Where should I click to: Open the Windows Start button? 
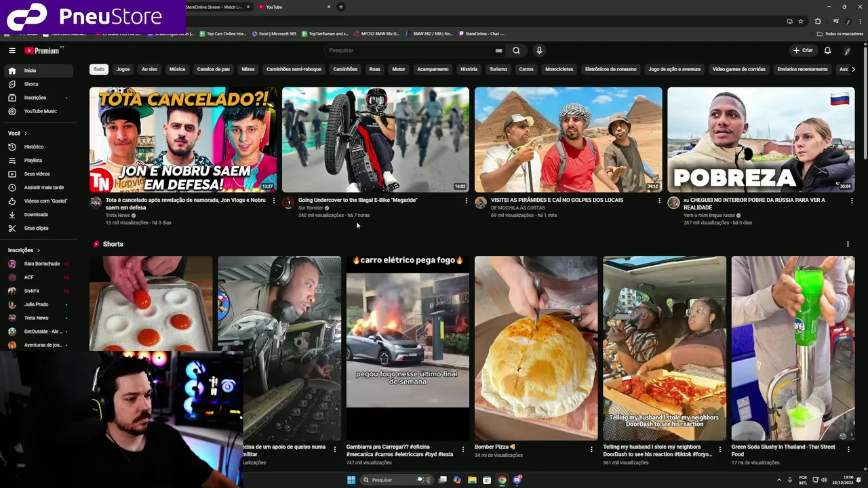[351, 480]
